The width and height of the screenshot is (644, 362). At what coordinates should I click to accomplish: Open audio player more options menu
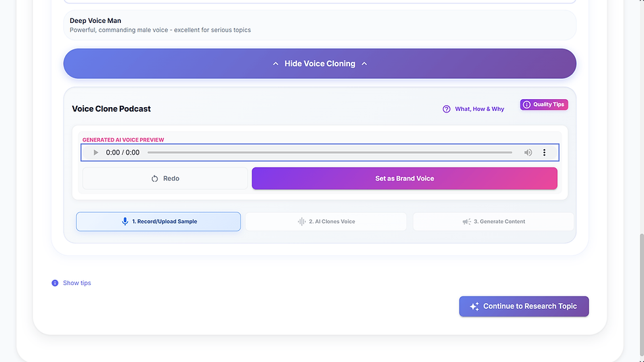544,152
